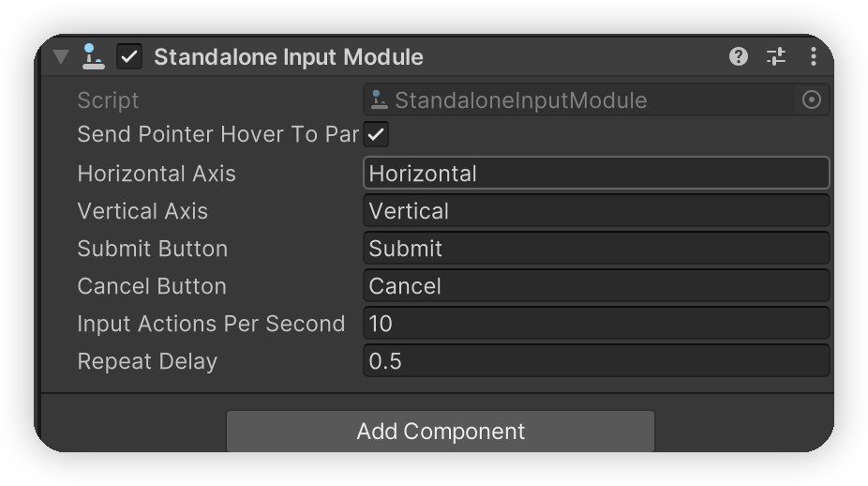Click the Repeat Delay label
Viewport: 868px width, 486px height.
click(x=147, y=361)
